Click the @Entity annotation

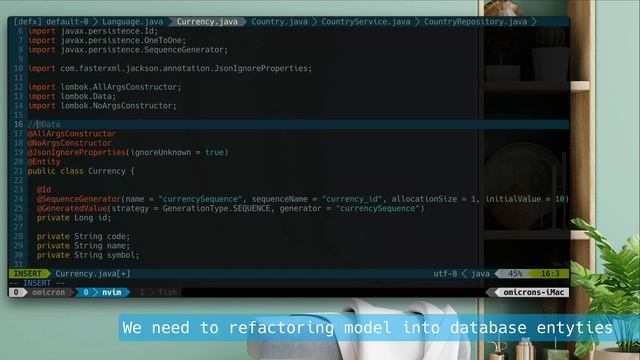point(44,162)
